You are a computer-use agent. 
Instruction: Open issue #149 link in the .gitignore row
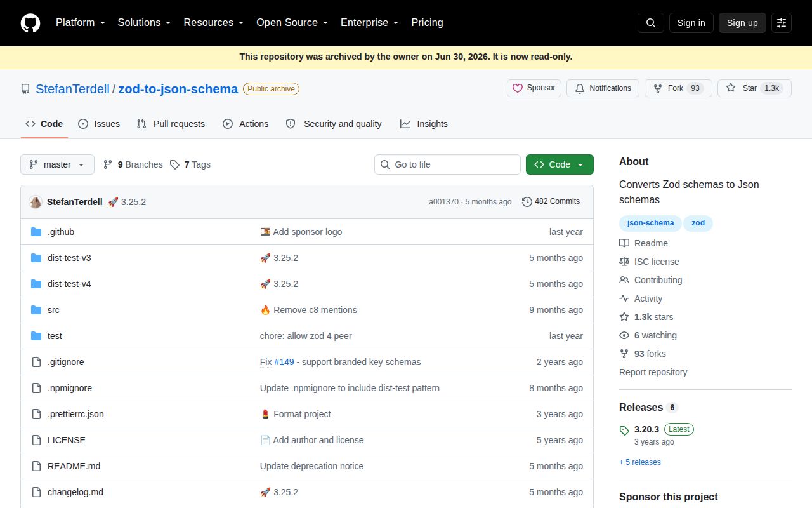point(284,362)
